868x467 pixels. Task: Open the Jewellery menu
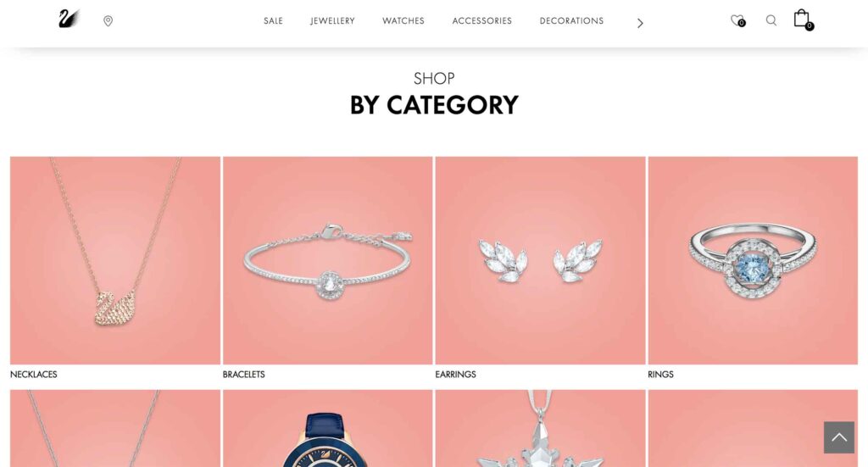pos(332,21)
